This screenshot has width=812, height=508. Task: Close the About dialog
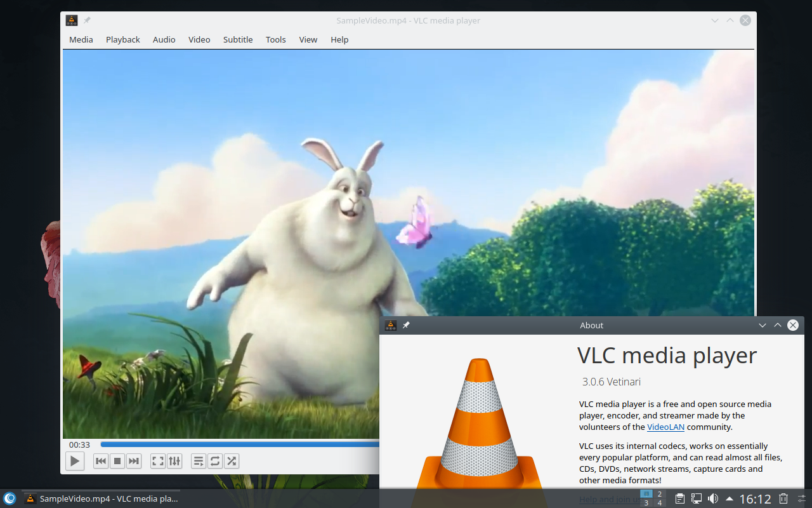click(x=793, y=325)
